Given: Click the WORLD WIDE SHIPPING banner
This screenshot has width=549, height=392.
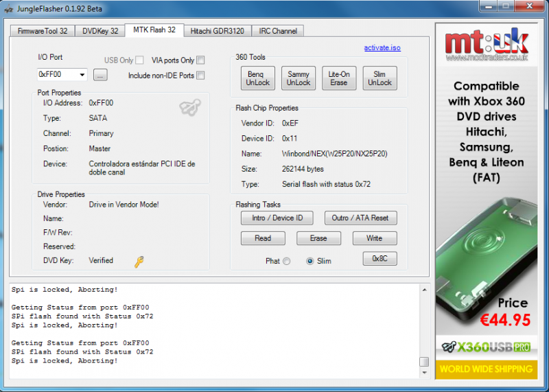Looking at the screenshot, I should click(487, 369).
